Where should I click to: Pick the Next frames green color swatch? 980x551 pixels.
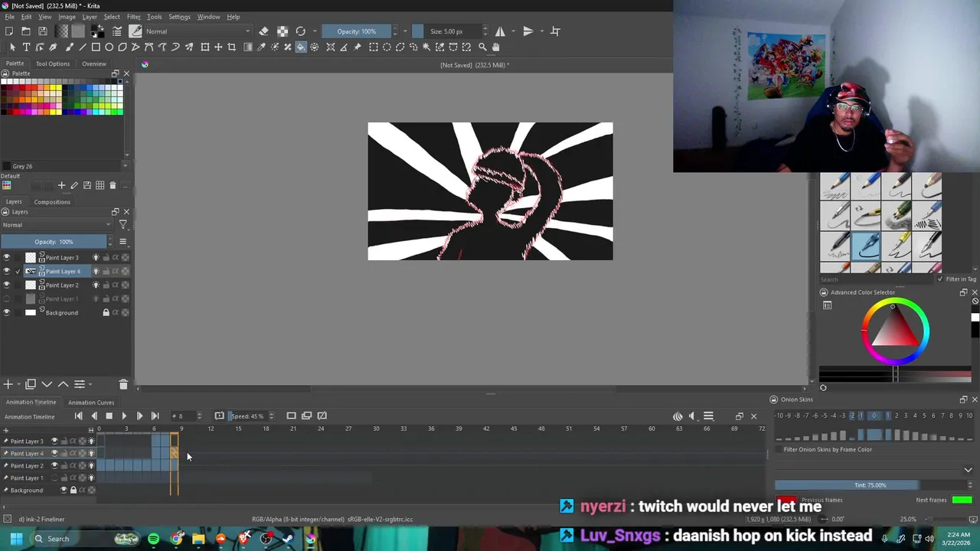pyautogui.click(x=962, y=500)
